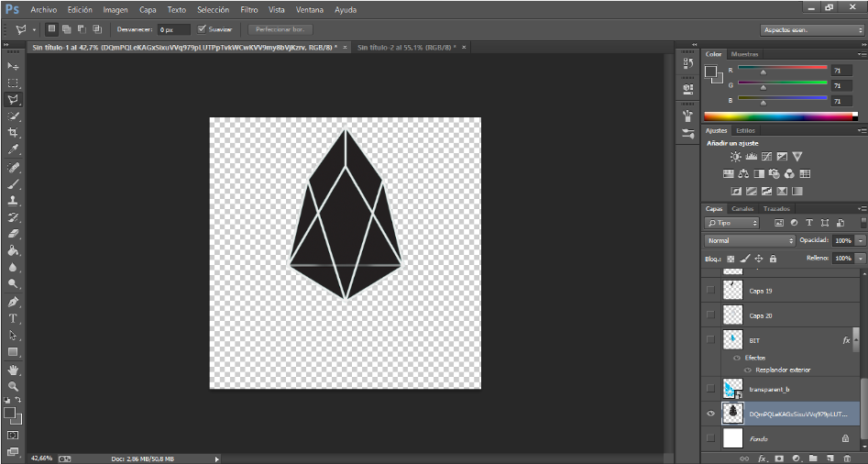
Task: Select the Rectangle shape tool
Action: 13,352
